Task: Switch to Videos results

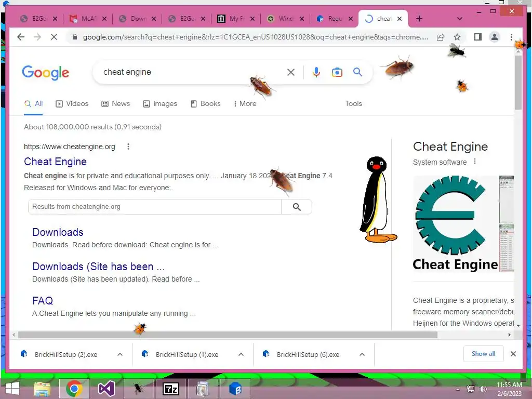Action: [72, 104]
